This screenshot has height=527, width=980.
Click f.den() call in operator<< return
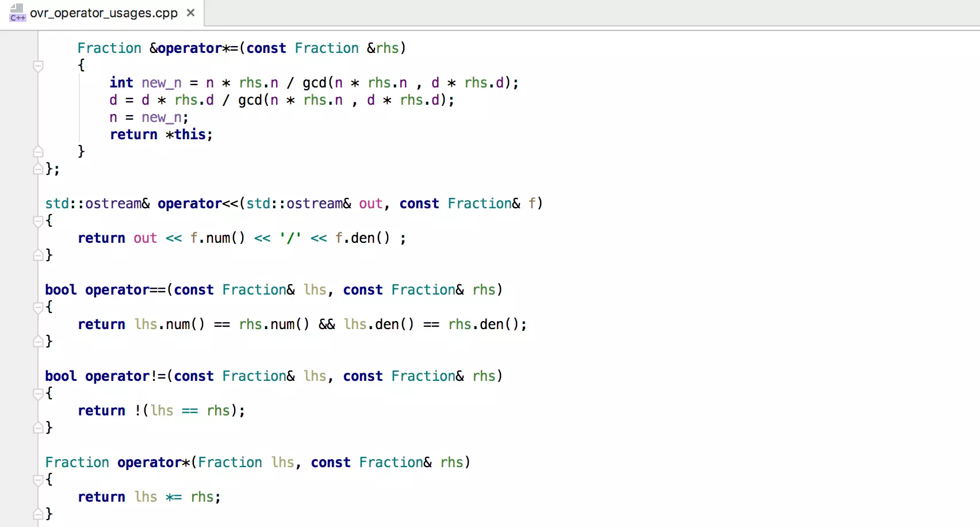362,238
